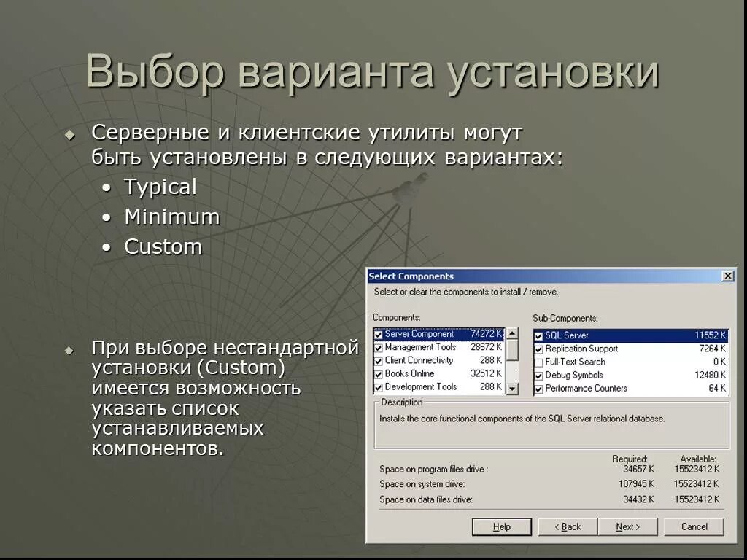Click the 107945 K required value
This screenshot has height=560, width=747.
point(636,484)
